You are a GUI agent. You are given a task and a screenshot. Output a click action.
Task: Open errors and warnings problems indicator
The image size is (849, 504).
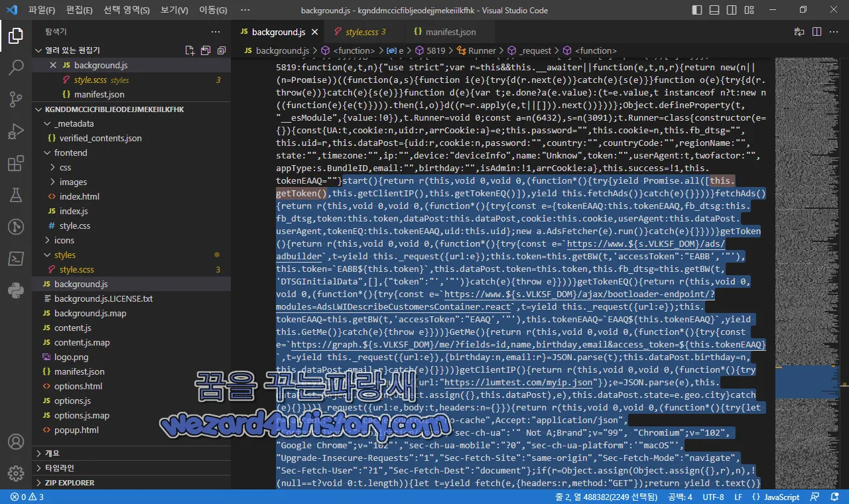pos(27,497)
